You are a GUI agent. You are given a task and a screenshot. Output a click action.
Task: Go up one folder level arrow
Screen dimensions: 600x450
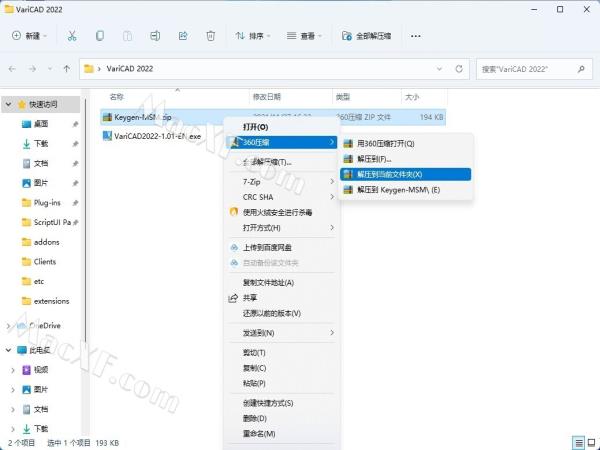pos(67,69)
